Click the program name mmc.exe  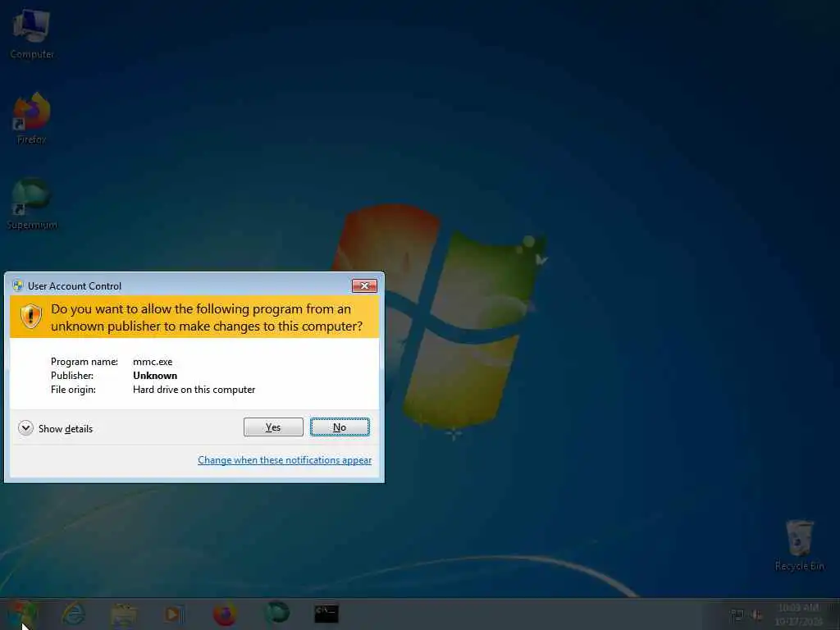(153, 362)
